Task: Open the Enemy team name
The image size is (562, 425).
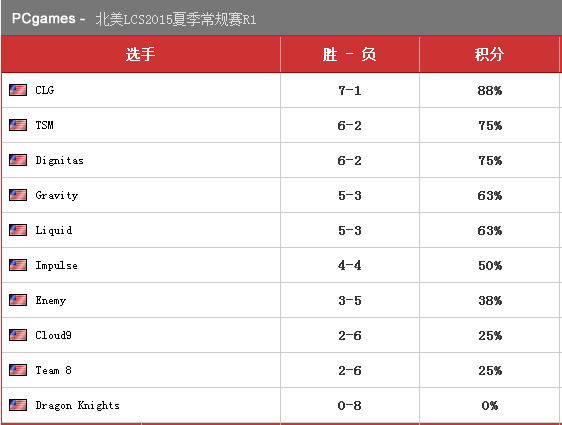Action: point(51,300)
